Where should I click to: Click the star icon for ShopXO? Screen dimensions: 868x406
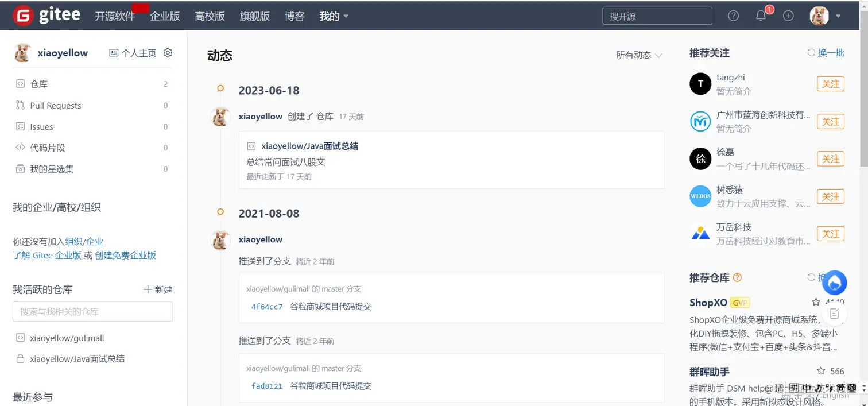click(816, 302)
